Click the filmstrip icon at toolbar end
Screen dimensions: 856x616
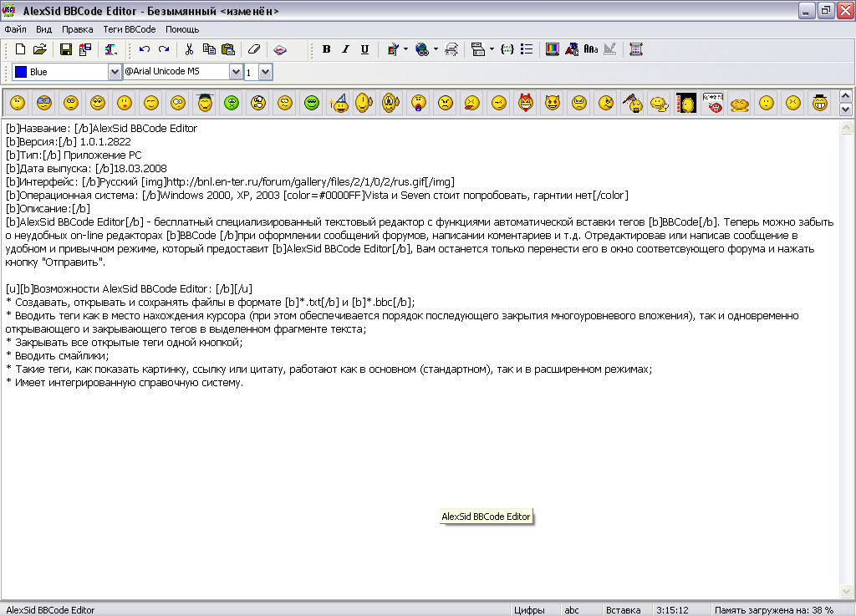point(635,49)
